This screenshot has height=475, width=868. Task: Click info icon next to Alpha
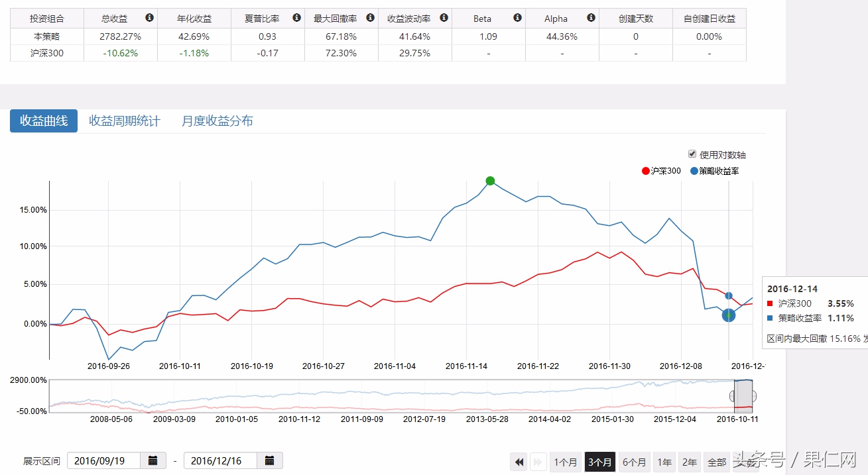coord(591,18)
